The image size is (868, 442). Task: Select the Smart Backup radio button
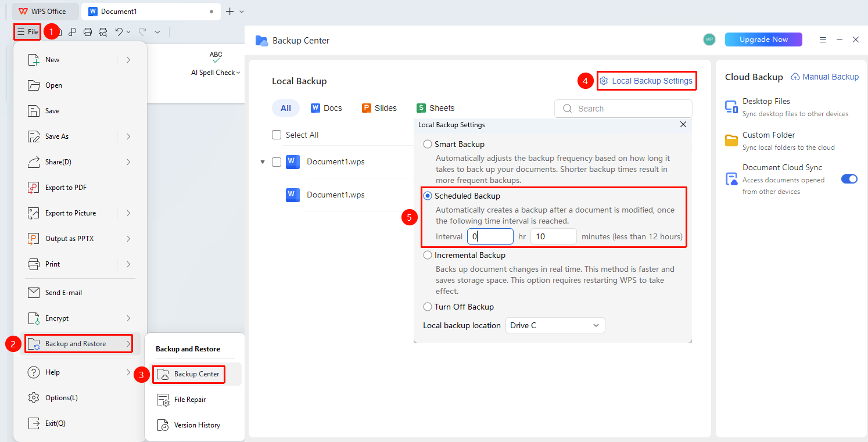[x=428, y=144]
